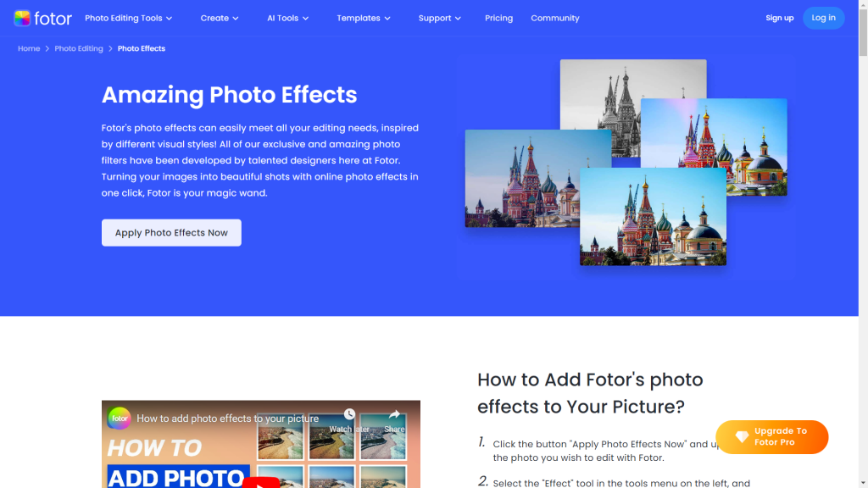Expand the Support menu
The width and height of the screenshot is (868, 488).
click(439, 18)
